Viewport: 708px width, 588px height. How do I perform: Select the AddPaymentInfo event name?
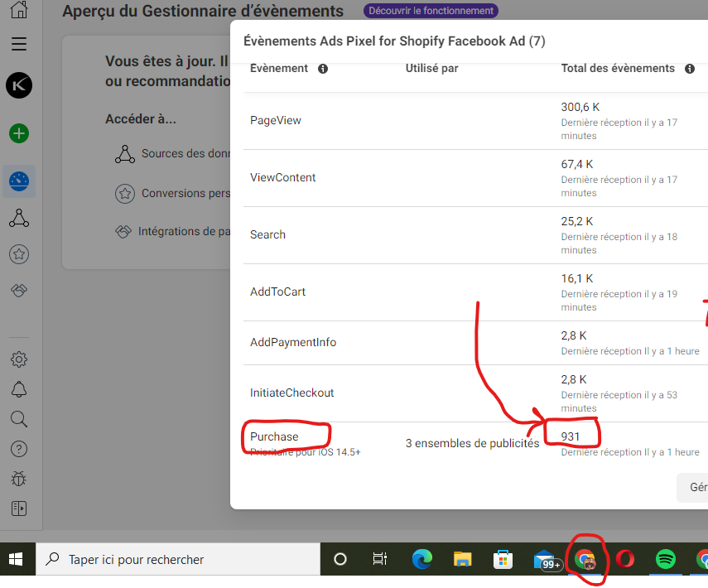[293, 342]
